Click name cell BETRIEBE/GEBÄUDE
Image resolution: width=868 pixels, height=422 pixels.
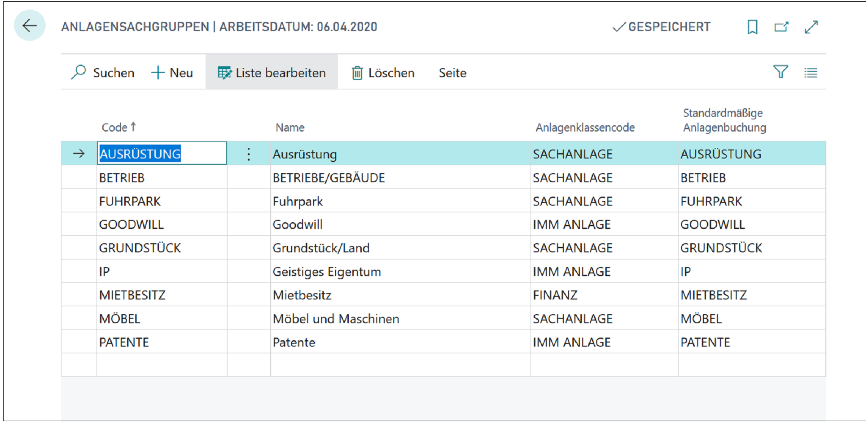pyautogui.click(x=400, y=177)
